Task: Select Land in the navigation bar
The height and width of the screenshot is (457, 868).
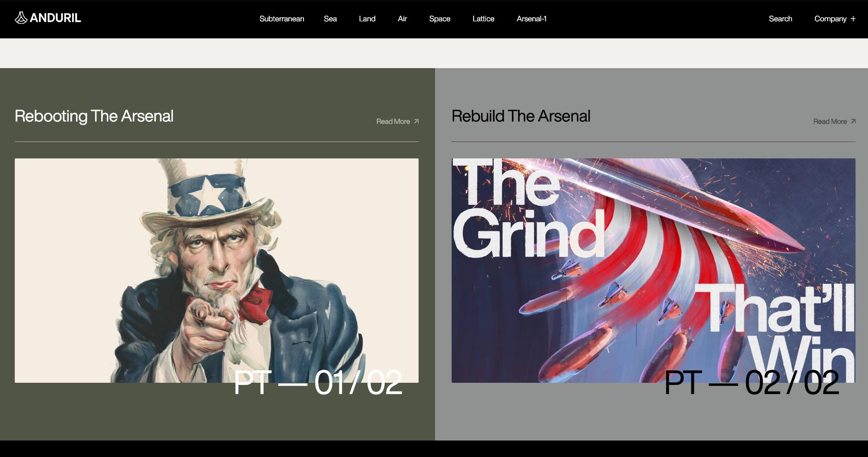Action: [367, 19]
